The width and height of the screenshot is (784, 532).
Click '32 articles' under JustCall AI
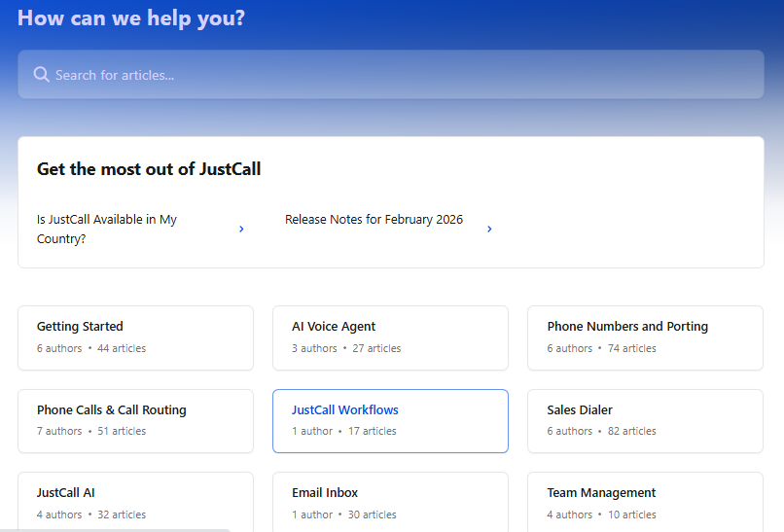(x=122, y=514)
